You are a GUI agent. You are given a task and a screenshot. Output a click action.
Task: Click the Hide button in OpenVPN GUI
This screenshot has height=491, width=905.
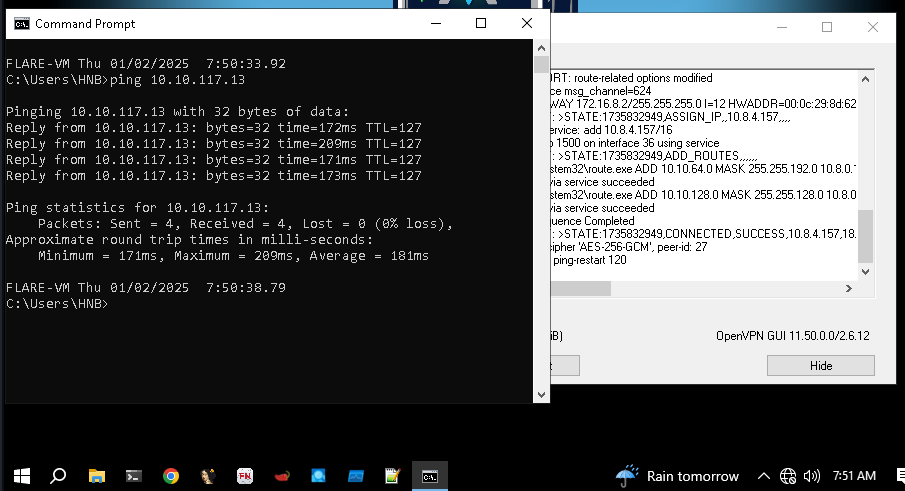820,366
